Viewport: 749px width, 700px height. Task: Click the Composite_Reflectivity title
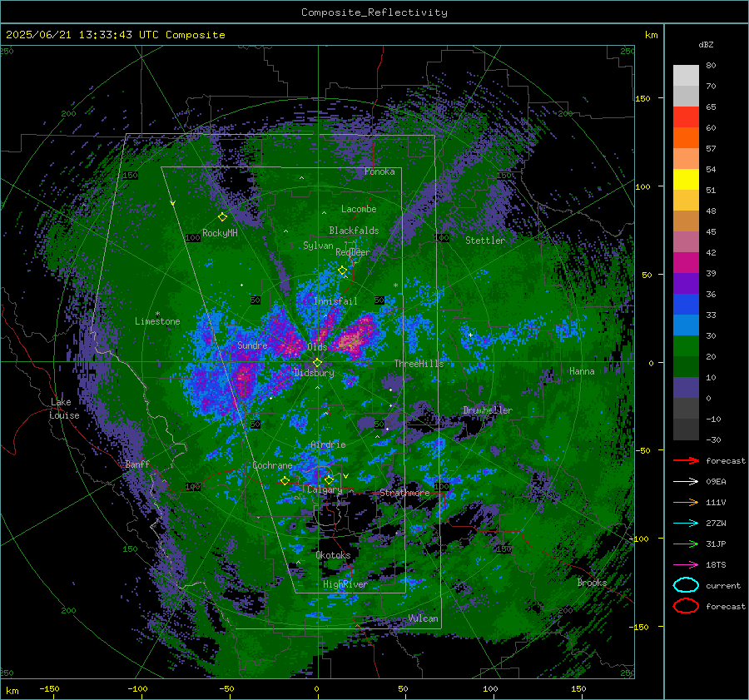click(x=374, y=12)
